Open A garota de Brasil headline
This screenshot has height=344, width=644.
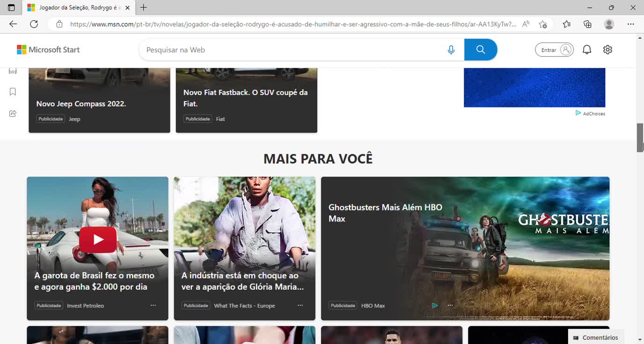(x=95, y=281)
